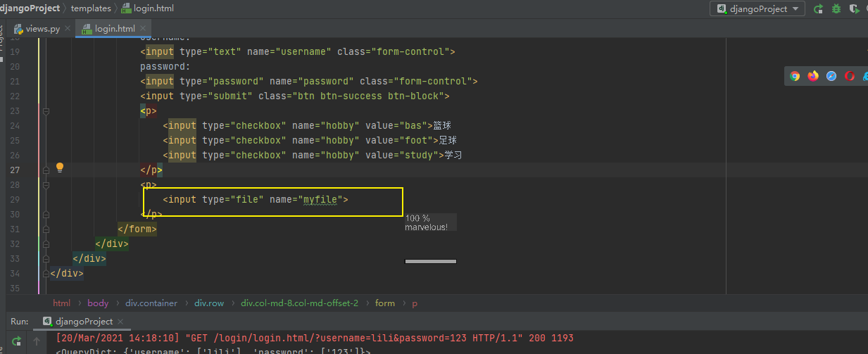
Task: Toggle fold marker on line 27
Action: 46,170
